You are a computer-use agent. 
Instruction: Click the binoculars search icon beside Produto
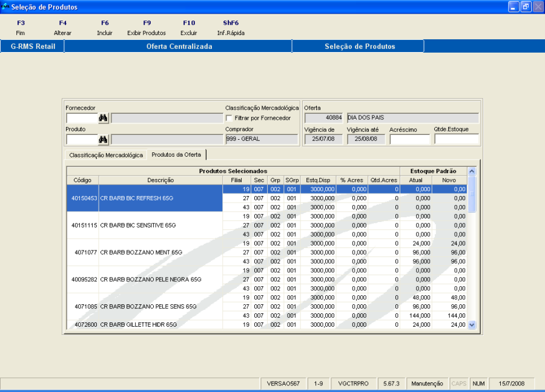(104, 140)
